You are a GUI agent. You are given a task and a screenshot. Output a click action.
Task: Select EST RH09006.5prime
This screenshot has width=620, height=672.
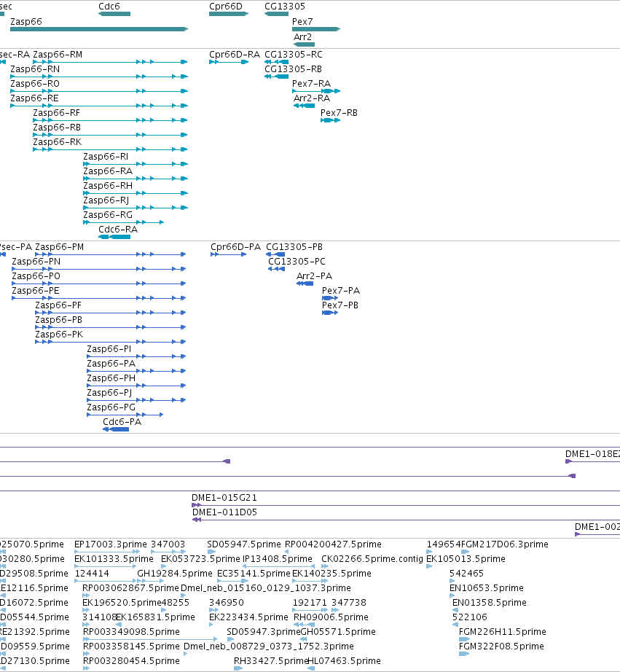coord(305,625)
